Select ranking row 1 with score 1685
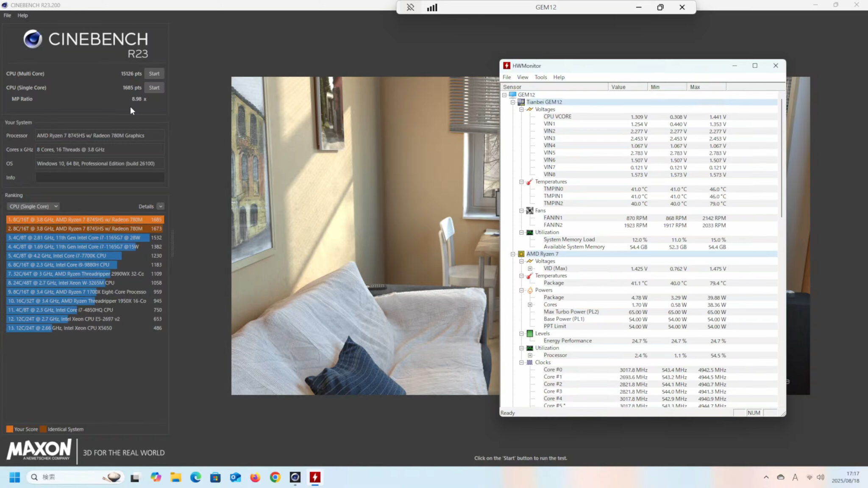The width and height of the screenshot is (868, 488). click(x=85, y=219)
